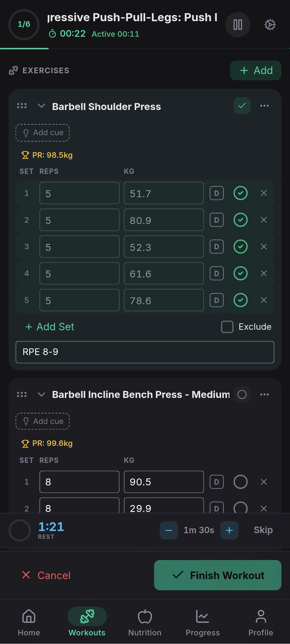Collapse the Barbell Incline Bench Press exercise
The height and width of the screenshot is (644, 290).
[42, 394]
